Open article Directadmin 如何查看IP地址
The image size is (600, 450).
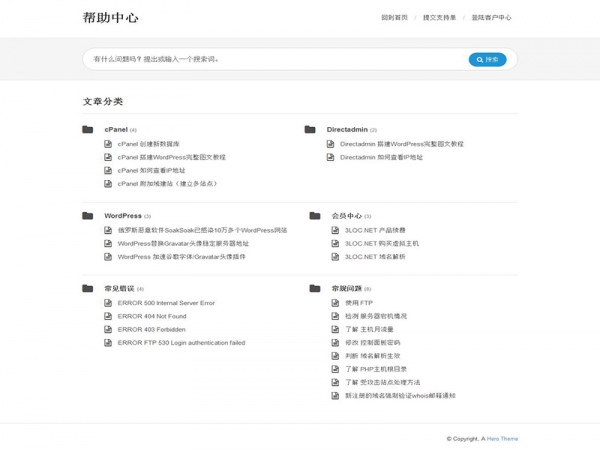tap(382, 157)
